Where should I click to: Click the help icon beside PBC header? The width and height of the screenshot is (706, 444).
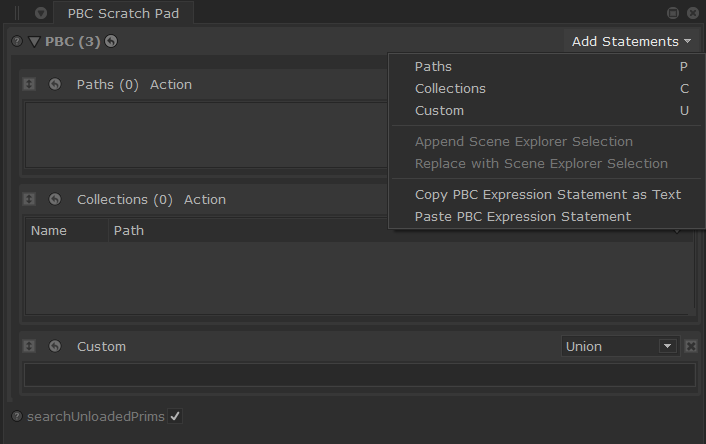(x=17, y=42)
